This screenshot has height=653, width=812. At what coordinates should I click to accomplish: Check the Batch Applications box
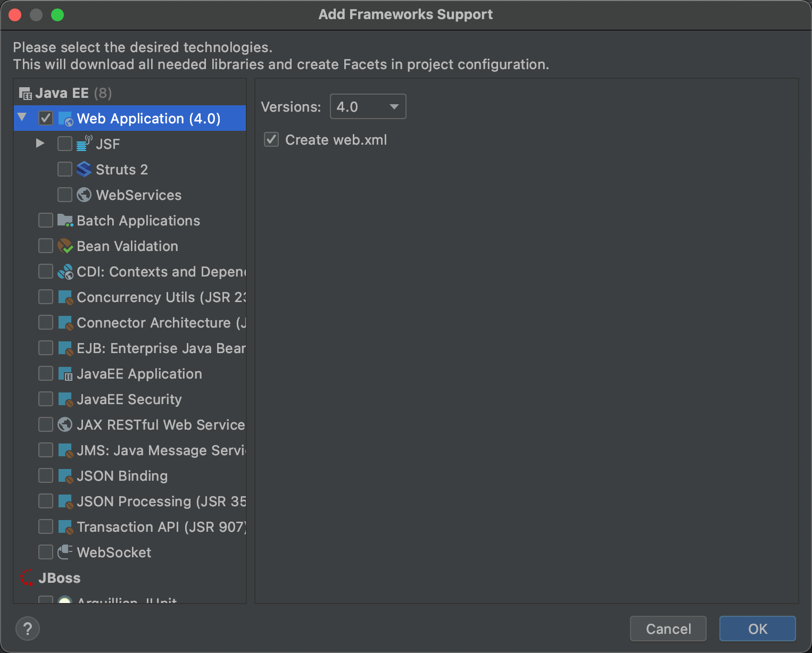coord(46,220)
